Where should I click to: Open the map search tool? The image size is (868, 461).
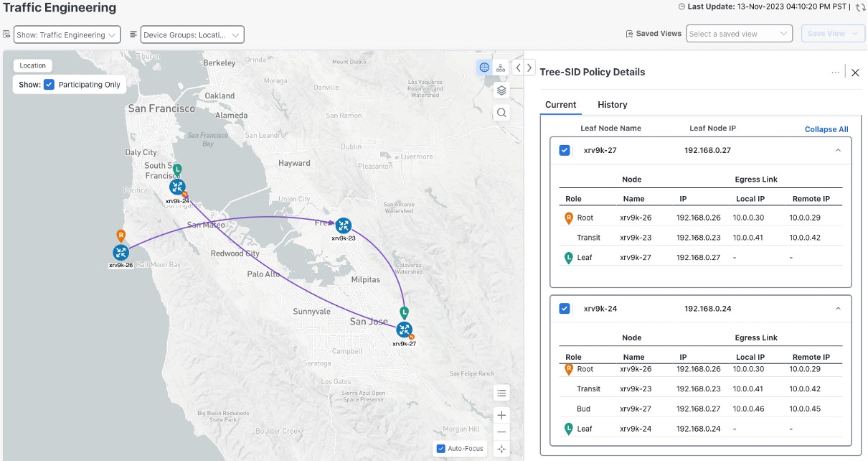point(501,113)
